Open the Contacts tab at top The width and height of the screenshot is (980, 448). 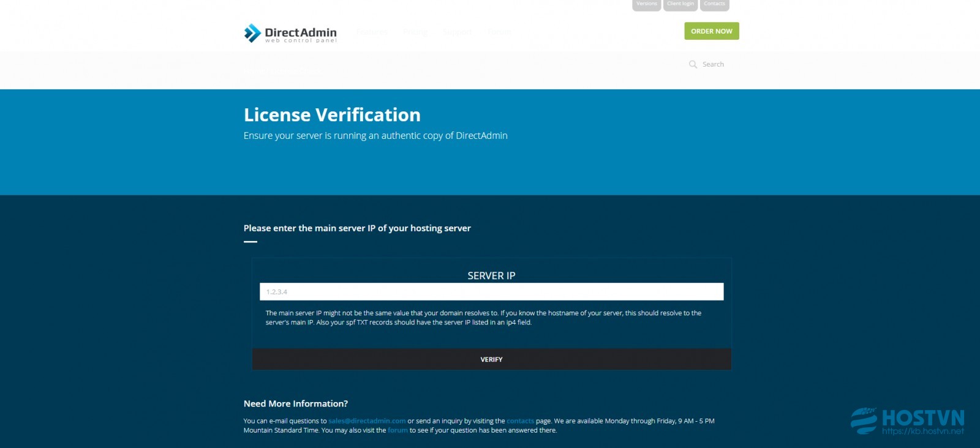point(714,5)
